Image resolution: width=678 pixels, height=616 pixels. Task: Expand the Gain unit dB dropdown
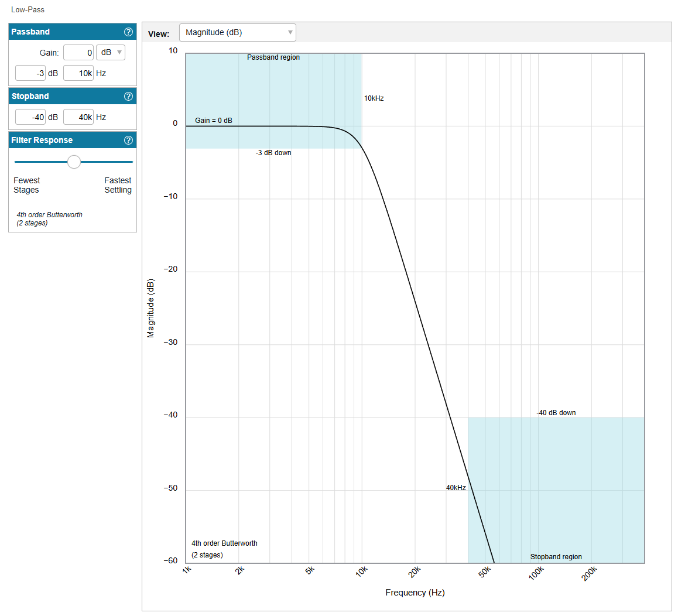111,53
